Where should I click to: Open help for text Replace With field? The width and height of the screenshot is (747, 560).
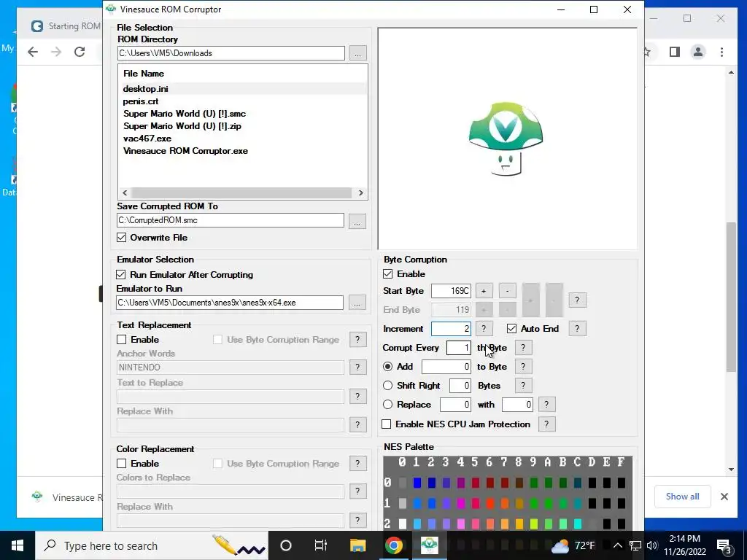(x=357, y=425)
